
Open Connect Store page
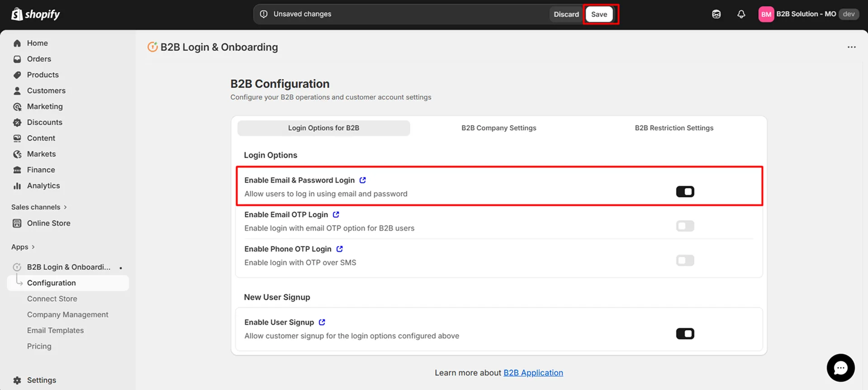[52, 299]
